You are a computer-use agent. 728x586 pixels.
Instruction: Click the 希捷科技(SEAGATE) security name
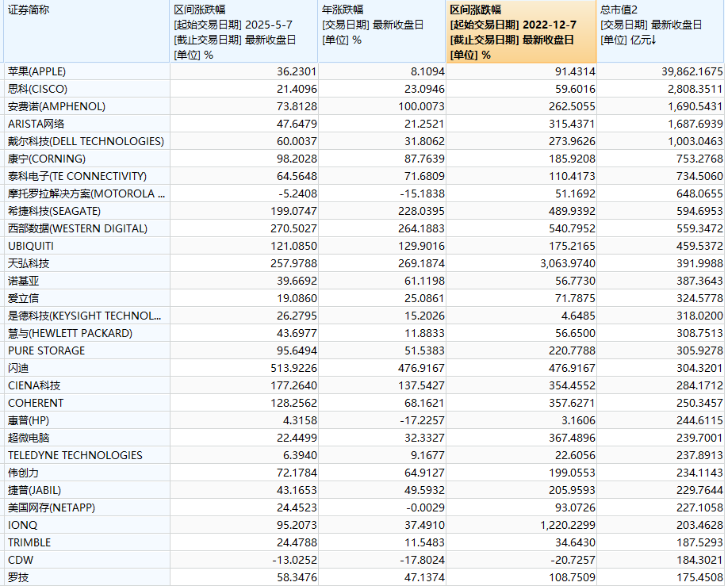point(54,211)
